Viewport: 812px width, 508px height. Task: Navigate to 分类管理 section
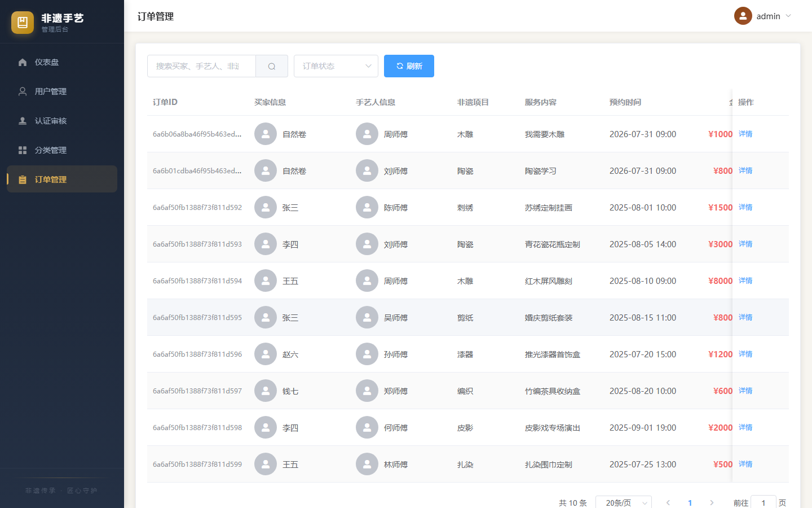[x=62, y=150]
